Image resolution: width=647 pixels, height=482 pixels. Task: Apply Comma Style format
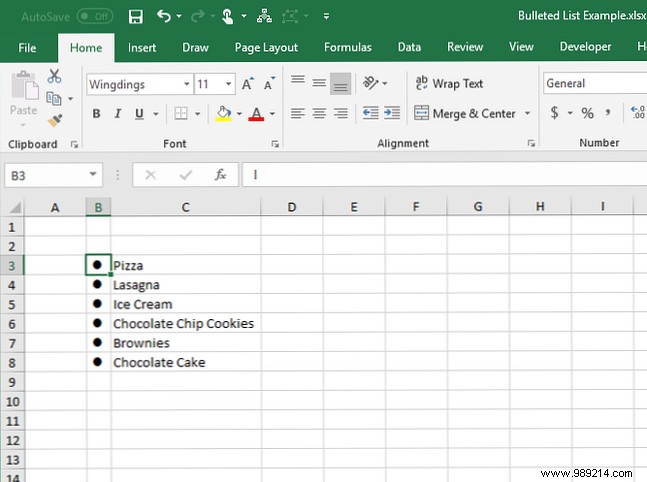point(608,113)
